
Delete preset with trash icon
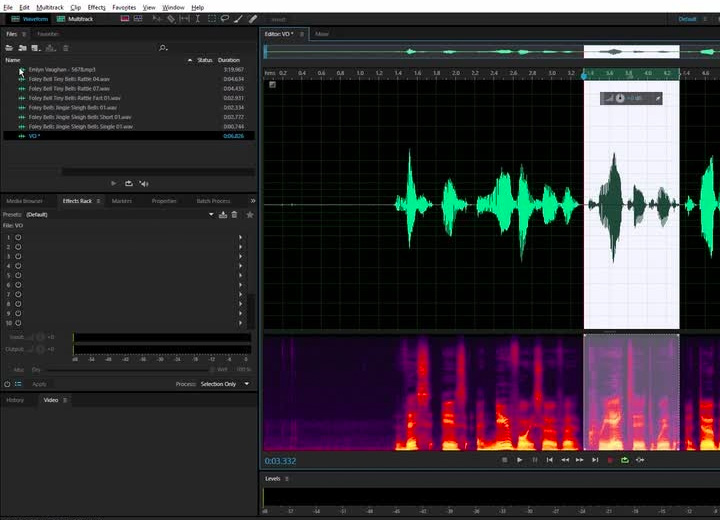[234, 214]
